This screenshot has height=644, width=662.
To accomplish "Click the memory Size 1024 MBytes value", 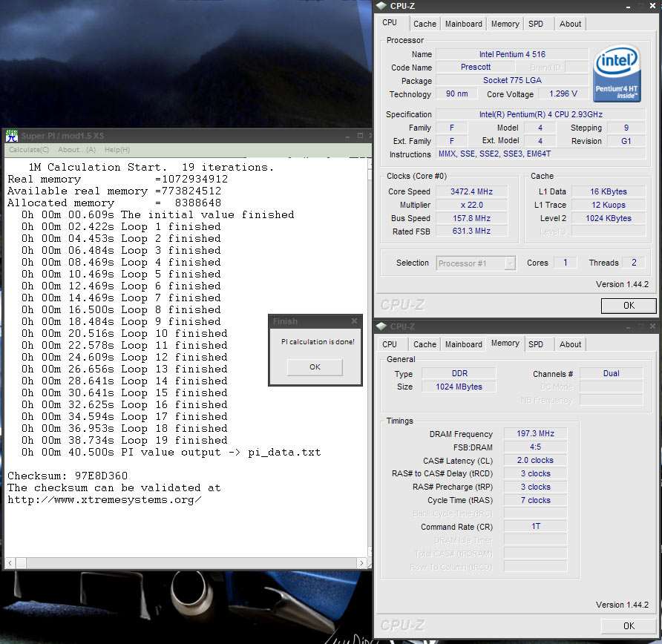I will (x=459, y=387).
